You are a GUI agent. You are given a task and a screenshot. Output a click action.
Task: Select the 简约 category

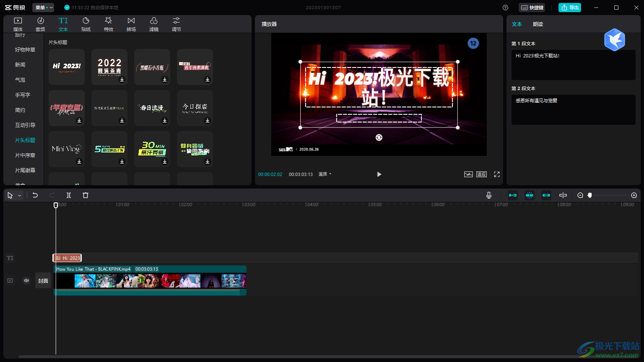click(x=20, y=110)
